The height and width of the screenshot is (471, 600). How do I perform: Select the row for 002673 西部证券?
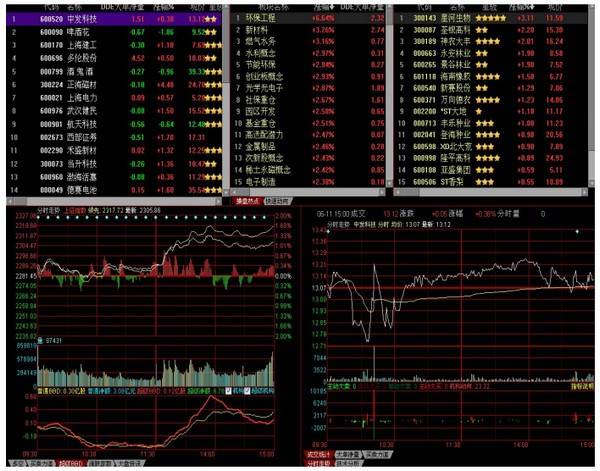114,137
